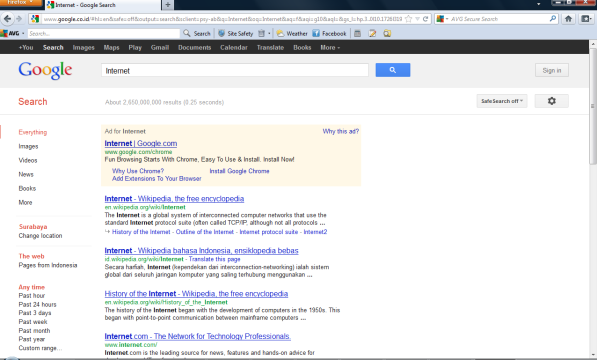Click the back navigation arrow
The image size is (597, 360).
pyautogui.click(x=7, y=19)
